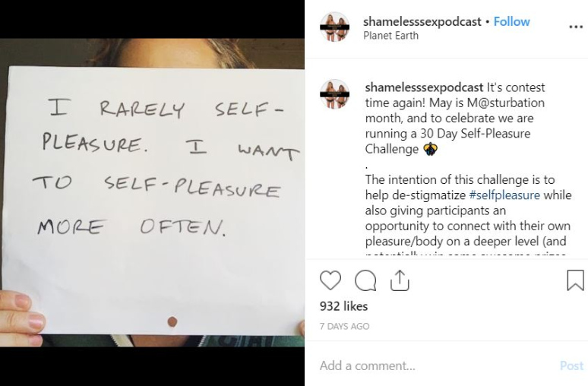Click the black bar above the photo

(152, 19)
